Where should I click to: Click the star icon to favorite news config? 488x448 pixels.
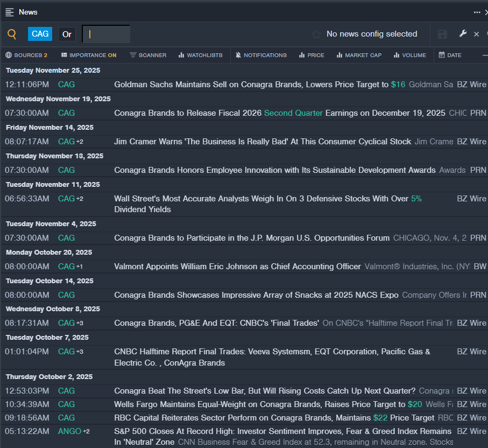click(x=316, y=34)
